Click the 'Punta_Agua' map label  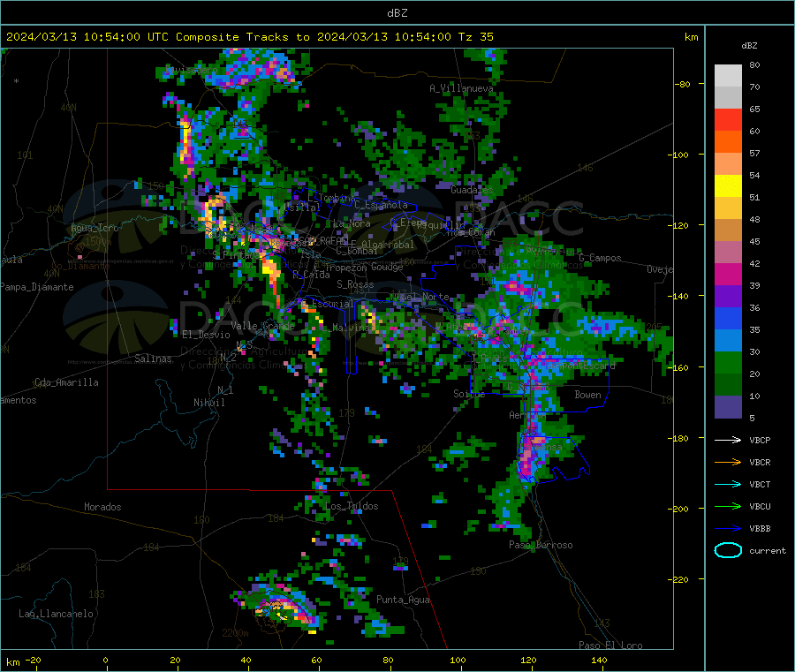point(403,600)
